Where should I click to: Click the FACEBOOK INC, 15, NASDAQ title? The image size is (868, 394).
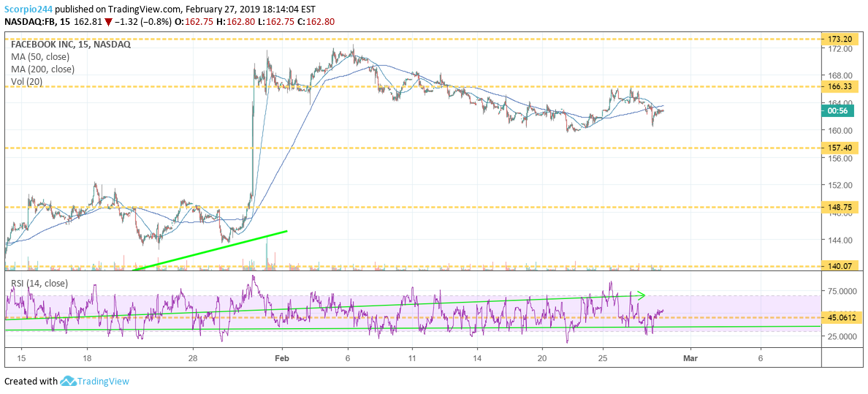[71, 45]
